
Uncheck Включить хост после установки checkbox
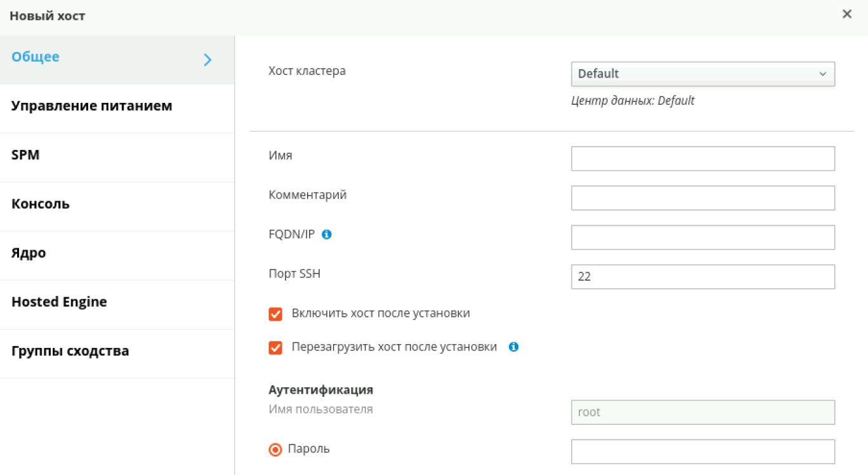pos(275,314)
